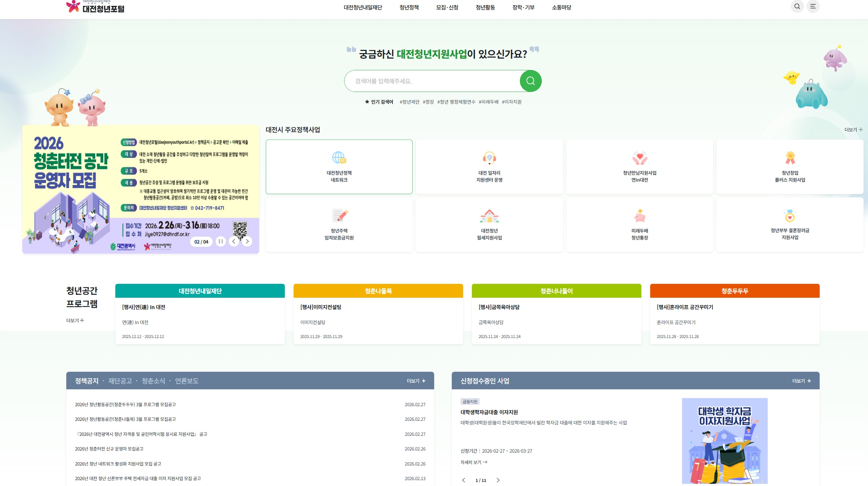The image size is (868, 486).
Task: Expand 더보기 under 청년공간 프로그램
Action: pyautogui.click(x=75, y=320)
